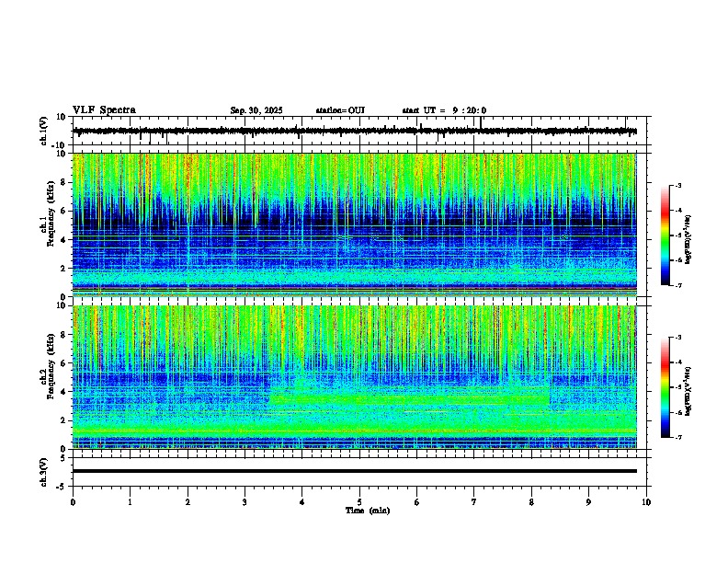This screenshot has width=728, height=563.
Task: Click the ch.2 colorbar "log(PSD)" label
Action: pos(688,392)
